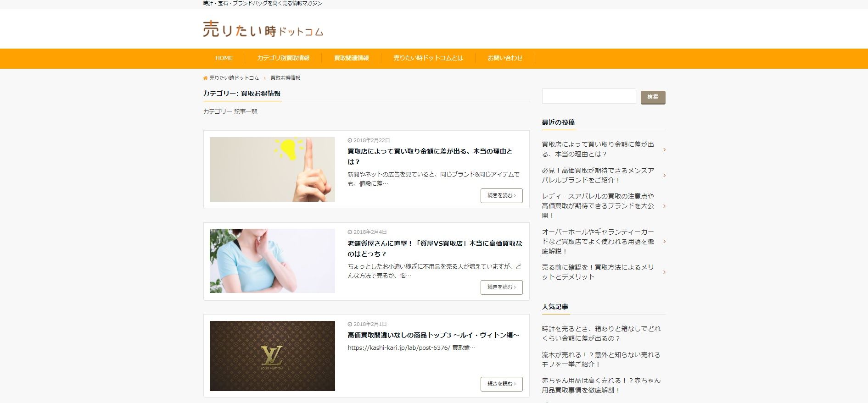Click 続きを読む for the 老舗質屋さん article
868x403 pixels.
tap(501, 287)
